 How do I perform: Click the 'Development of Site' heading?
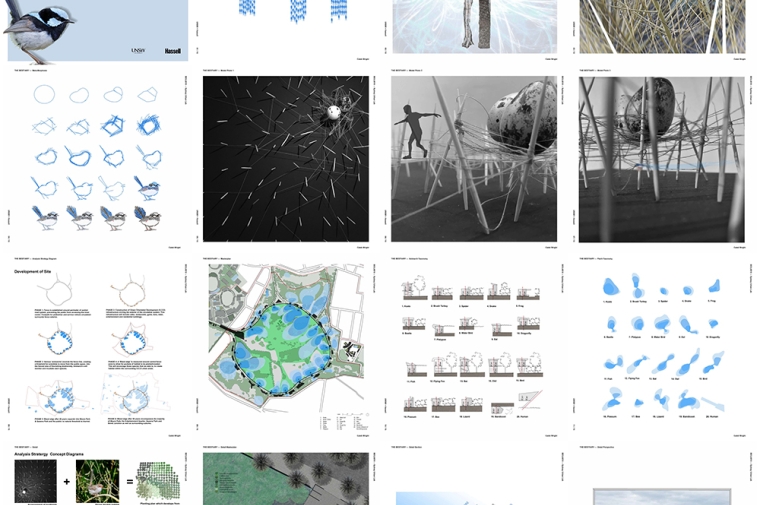click(32, 272)
